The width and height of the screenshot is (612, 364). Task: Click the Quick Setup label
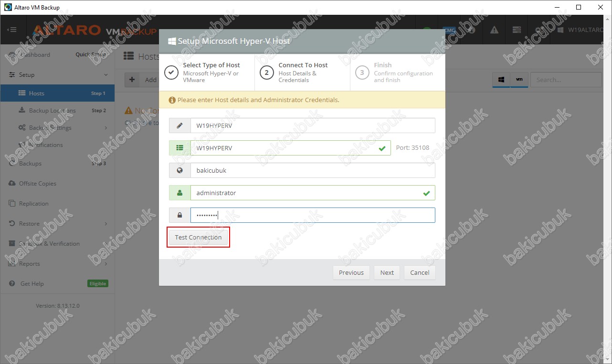pos(91,54)
